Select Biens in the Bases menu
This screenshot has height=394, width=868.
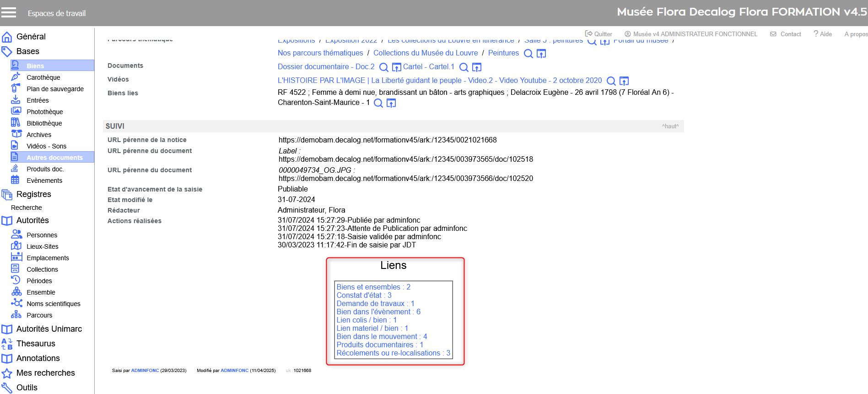point(35,66)
